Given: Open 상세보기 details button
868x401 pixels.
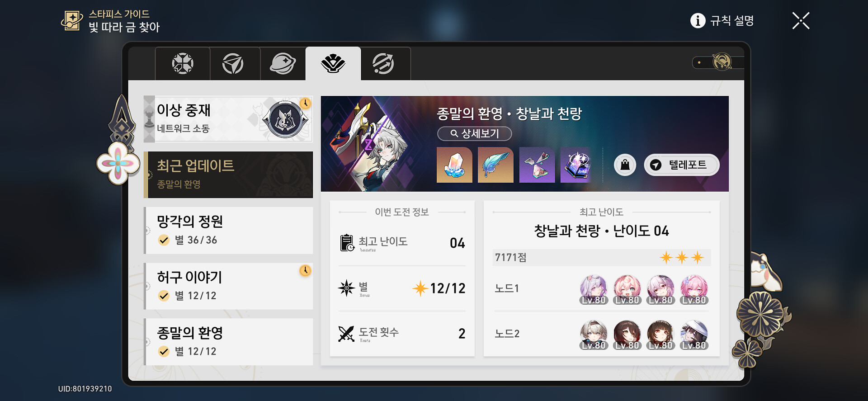Looking at the screenshot, I should coord(474,133).
